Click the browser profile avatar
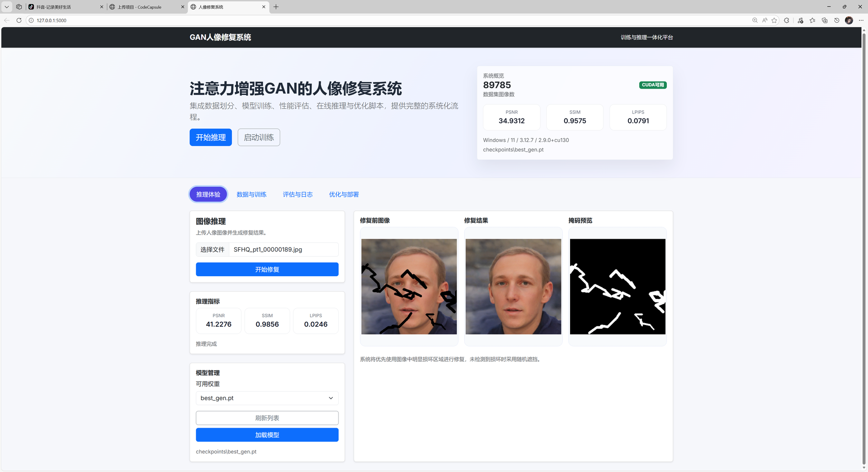Image resolution: width=868 pixels, height=472 pixels. 849,20
